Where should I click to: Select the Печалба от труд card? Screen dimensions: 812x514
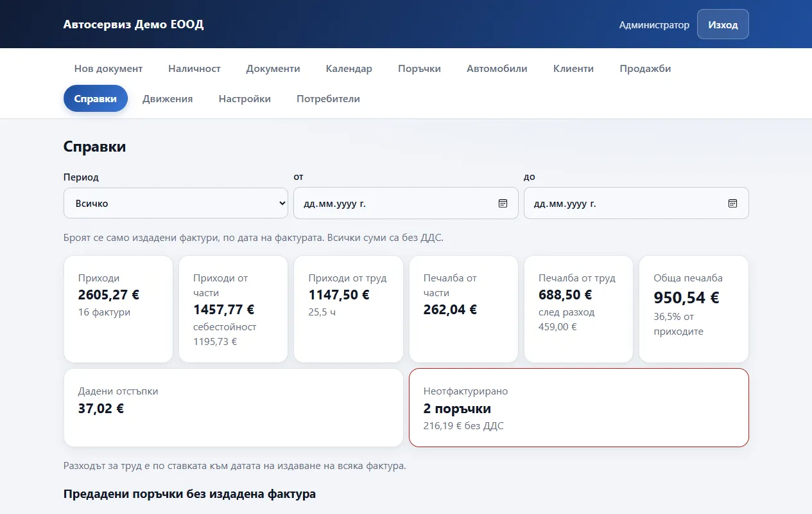click(x=578, y=309)
